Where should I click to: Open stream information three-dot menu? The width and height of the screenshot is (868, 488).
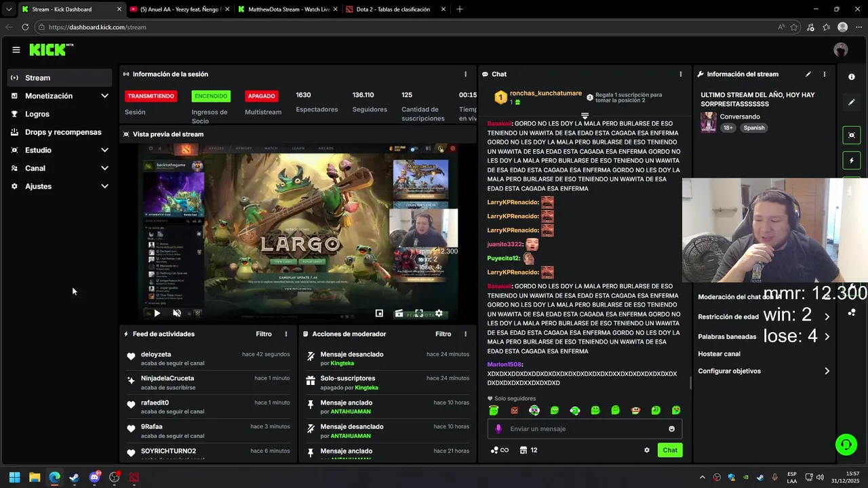click(825, 74)
